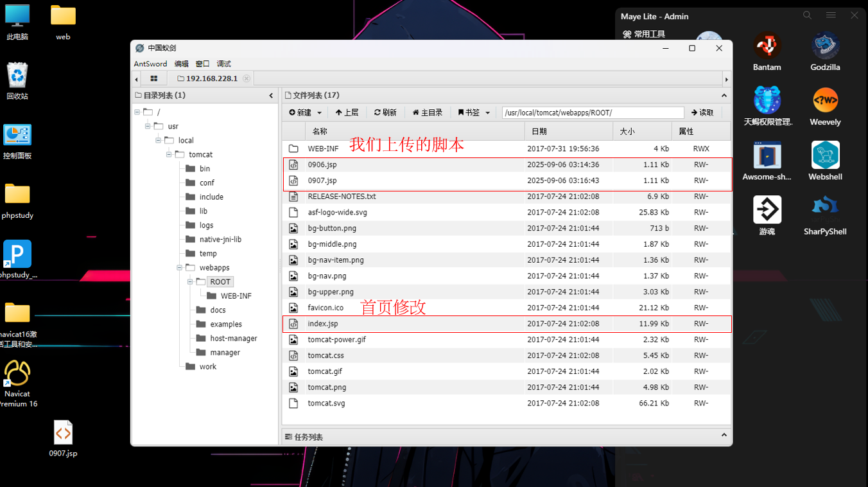Collapse the tomcat tree node
This screenshot has width=868, height=487.
(169, 154)
